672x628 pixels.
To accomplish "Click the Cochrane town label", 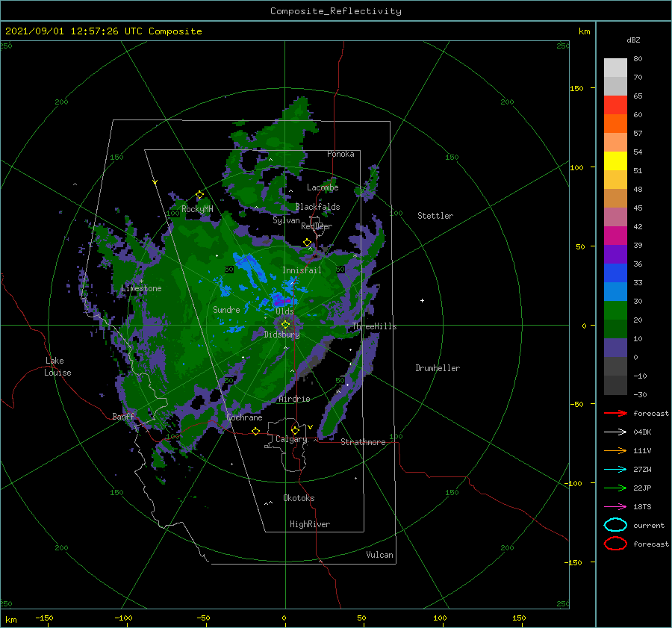I will pyautogui.click(x=244, y=417).
